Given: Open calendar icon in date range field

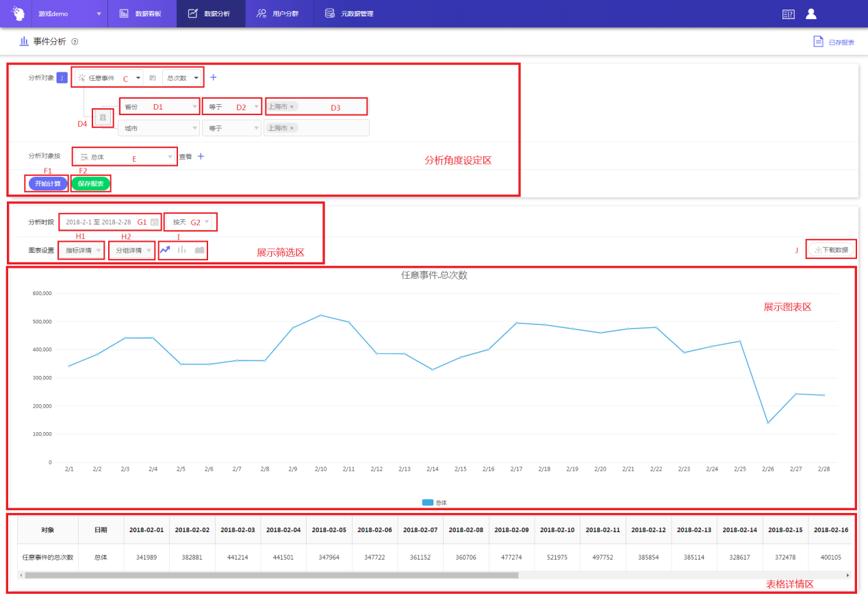Looking at the screenshot, I should (155, 222).
